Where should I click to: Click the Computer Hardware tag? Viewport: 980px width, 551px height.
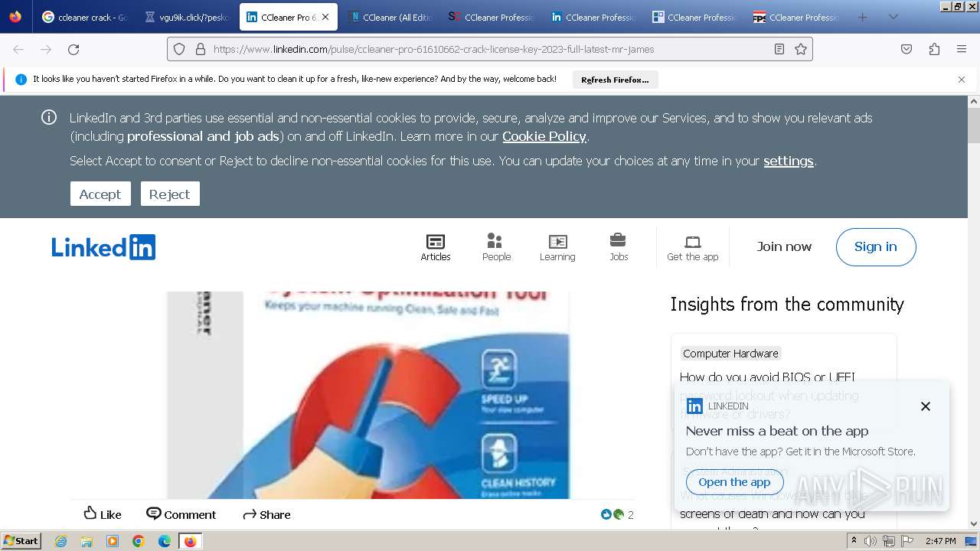tap(730, 354)
